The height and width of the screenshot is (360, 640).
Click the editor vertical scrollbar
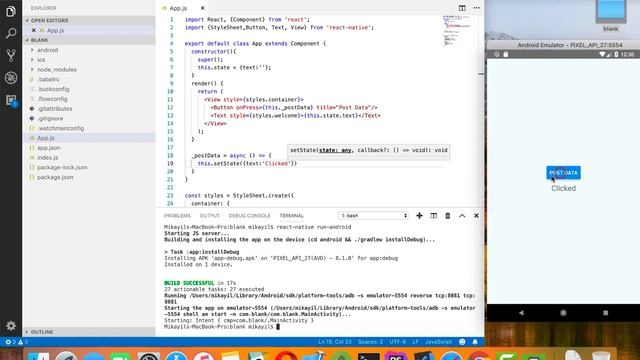pos(481,110)
